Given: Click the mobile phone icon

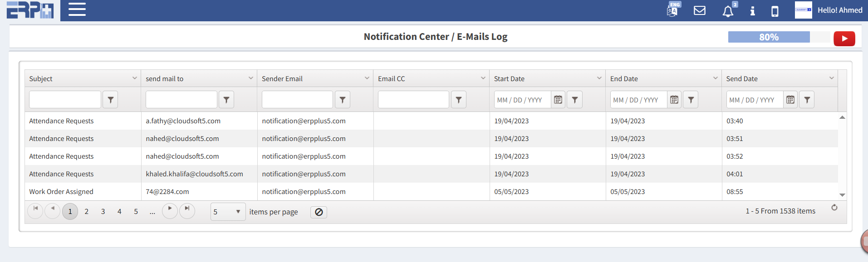Looking at the screenshot, I should pyautogui.click(x=775, y=11).
